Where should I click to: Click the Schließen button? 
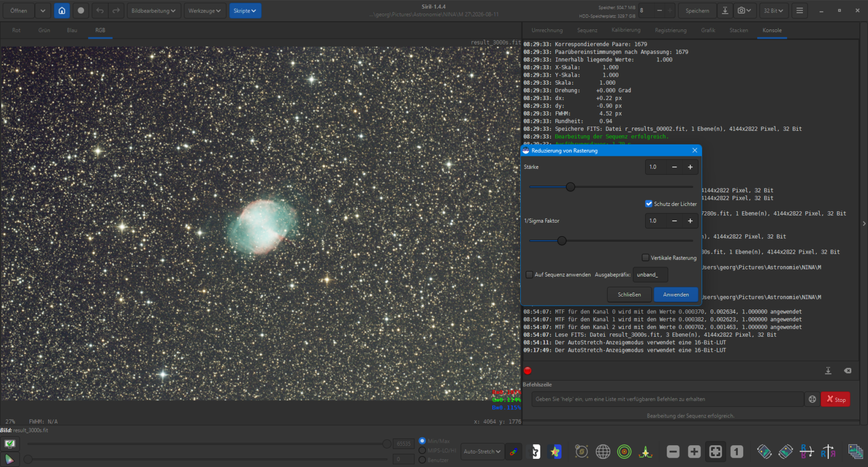(x=629, y=294)
